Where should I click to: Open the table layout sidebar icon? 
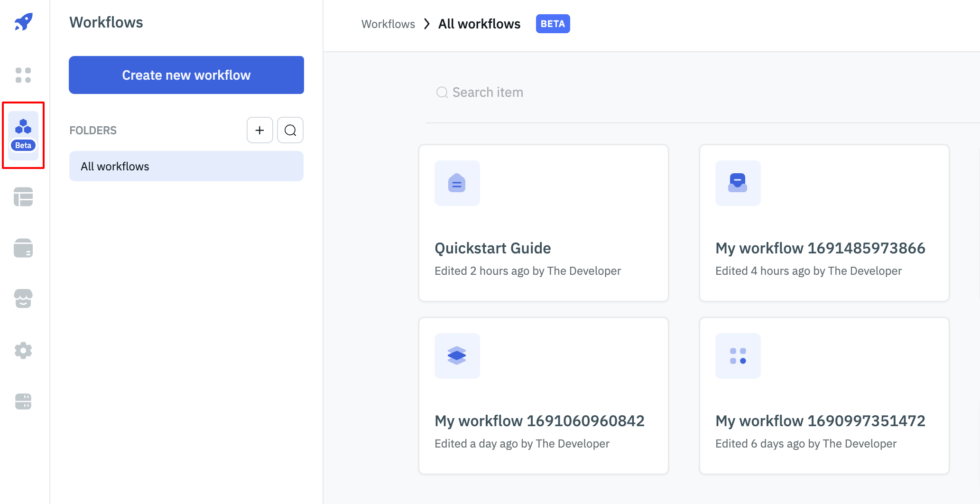23,197
